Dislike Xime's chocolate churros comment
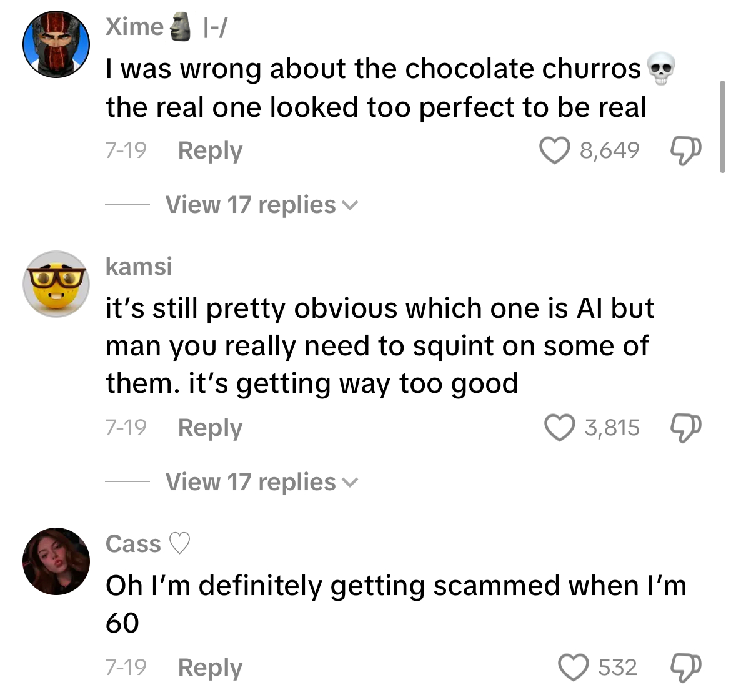731x700 pixels. 685,150
